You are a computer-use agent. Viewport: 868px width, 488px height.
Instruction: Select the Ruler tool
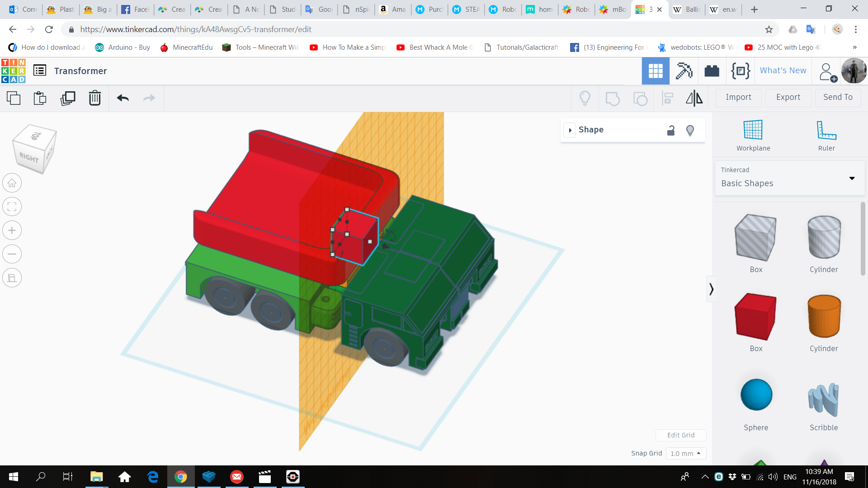[826, 135]
